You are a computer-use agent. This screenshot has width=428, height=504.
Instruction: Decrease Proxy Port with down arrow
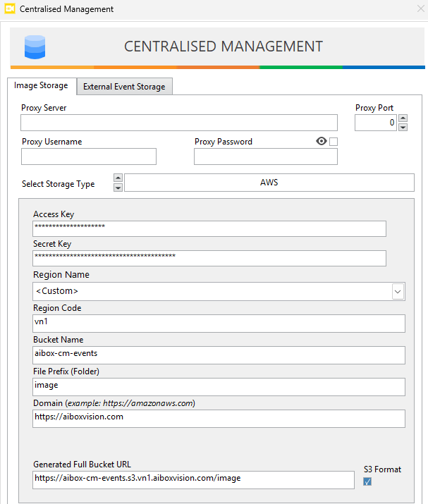pyautogui.click(x=403, y=128)
